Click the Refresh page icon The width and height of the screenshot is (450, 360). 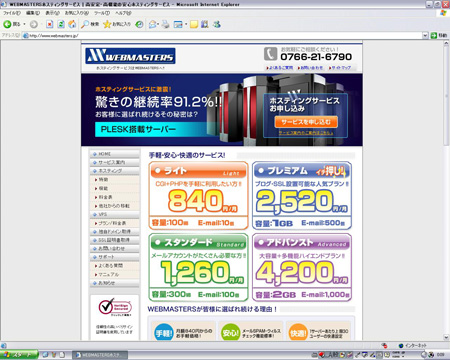click(61, 24)
